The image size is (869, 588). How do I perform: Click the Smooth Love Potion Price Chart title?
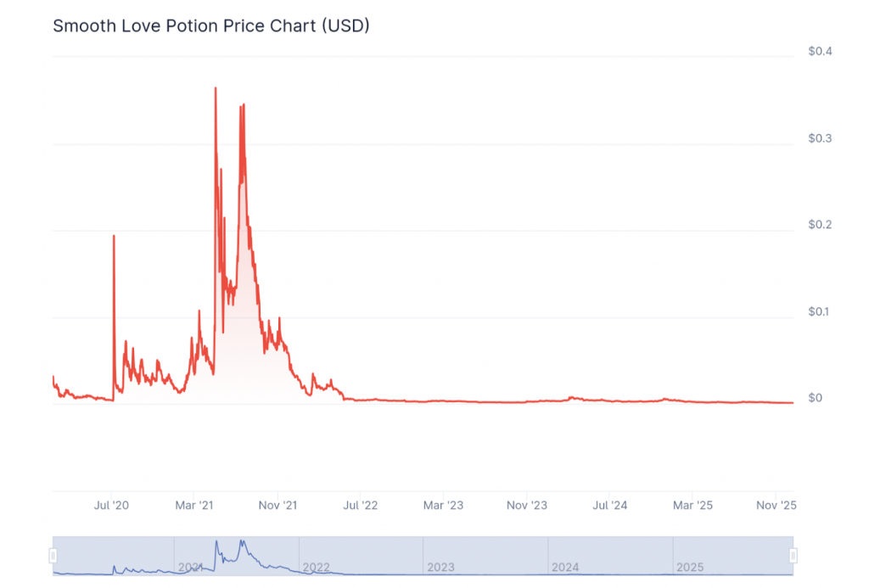[x=211, y=25]
